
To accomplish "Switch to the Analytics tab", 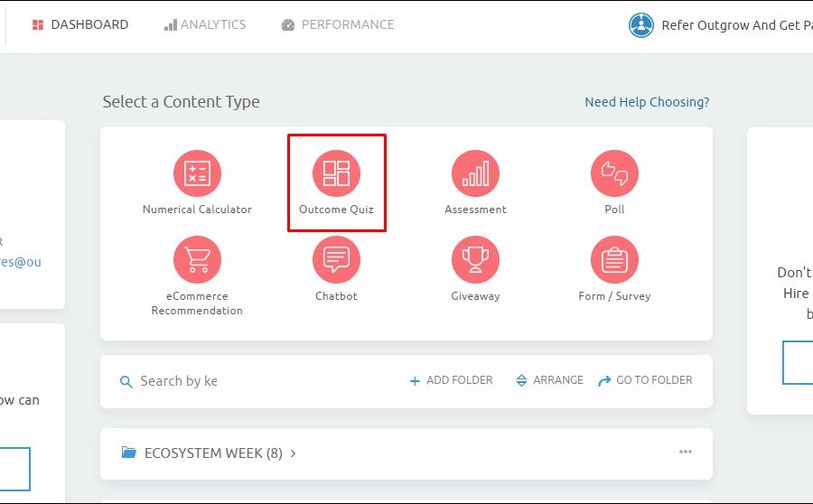I will click(x=205, y=25).
